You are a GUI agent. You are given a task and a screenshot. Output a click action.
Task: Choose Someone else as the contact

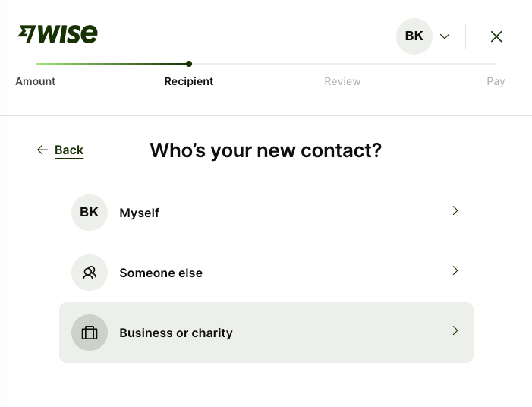point(161,273)
